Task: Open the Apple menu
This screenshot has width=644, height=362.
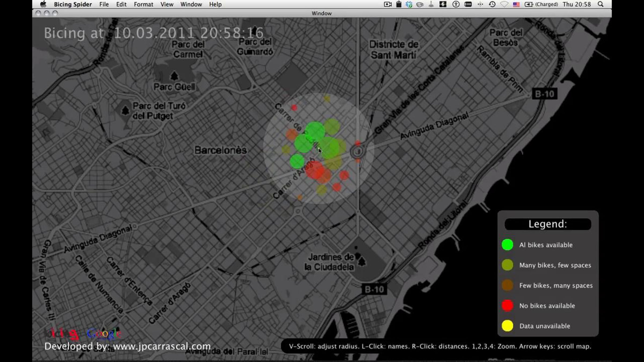Action: 43,4
